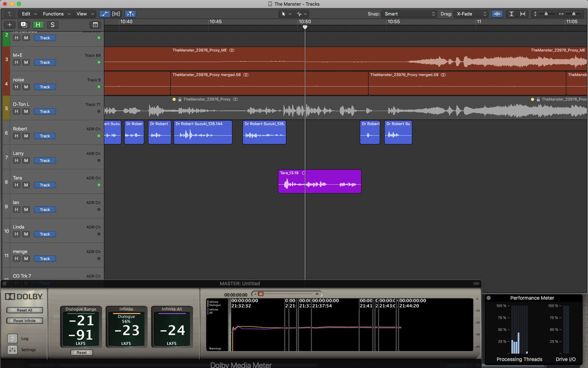588x368 pixels.
Task: Open the Functions menu
Action: click(x=56, y=14)
